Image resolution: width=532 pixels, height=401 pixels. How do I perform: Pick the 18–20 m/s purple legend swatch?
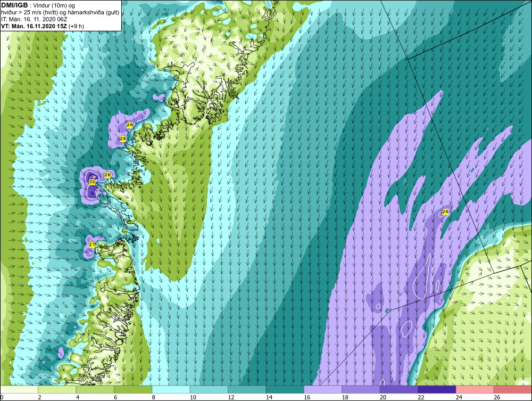coord(361,389)
